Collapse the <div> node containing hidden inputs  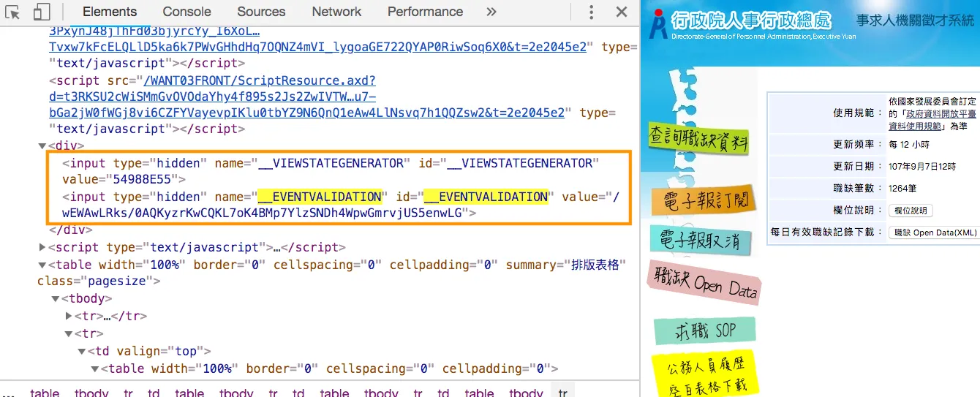[x=42, y=146]
